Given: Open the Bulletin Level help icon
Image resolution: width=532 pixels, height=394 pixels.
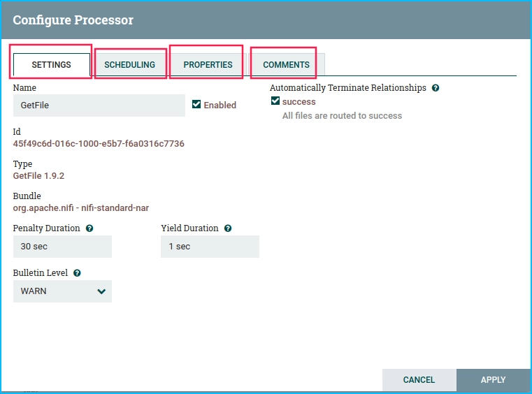Looking at the screenshot, I should [x=77, y=273].
